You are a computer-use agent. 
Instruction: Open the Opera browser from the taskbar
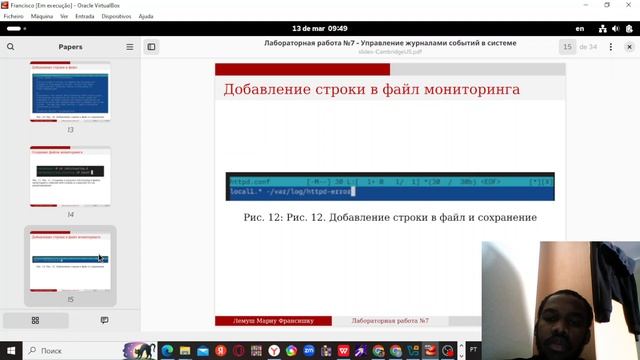point(239,351)
